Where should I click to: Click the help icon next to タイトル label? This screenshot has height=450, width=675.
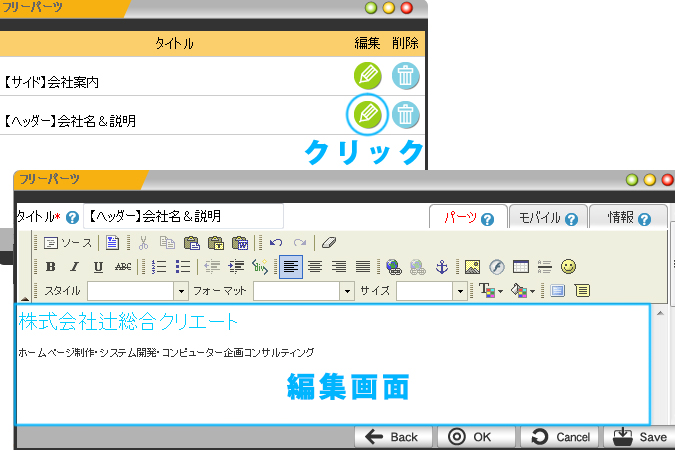[x=72, y=217]
